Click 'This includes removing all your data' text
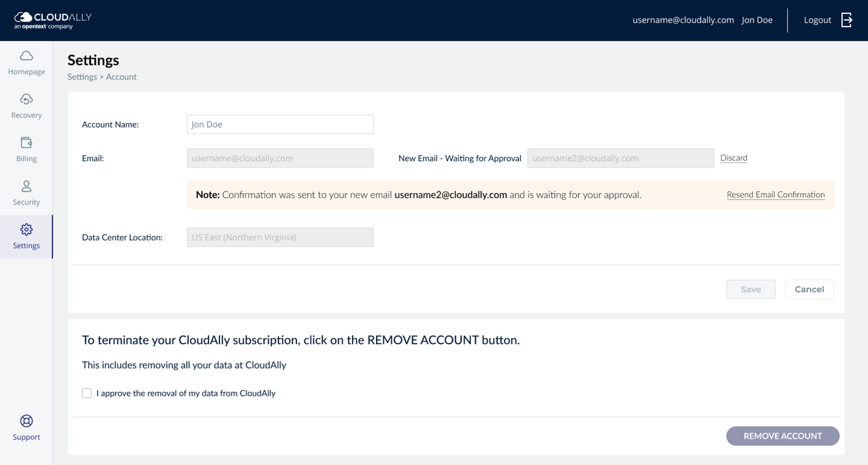This screenshot has width=868, height=465. coord(184,365)
